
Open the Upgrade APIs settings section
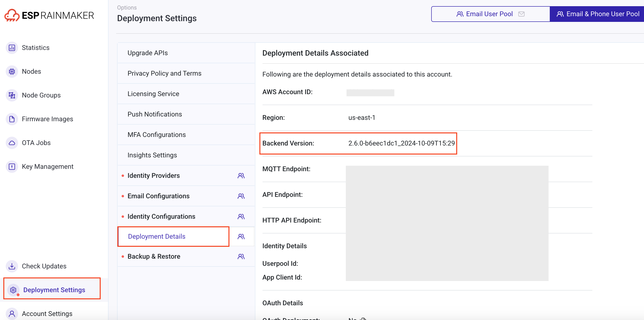[x=148, y=53]
